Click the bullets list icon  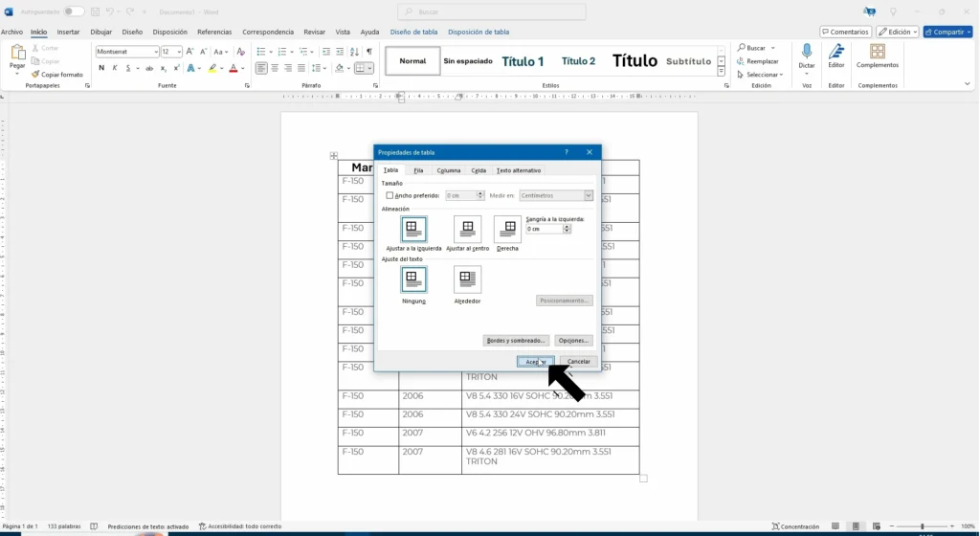pyautogui.click(x=261, y=52)
